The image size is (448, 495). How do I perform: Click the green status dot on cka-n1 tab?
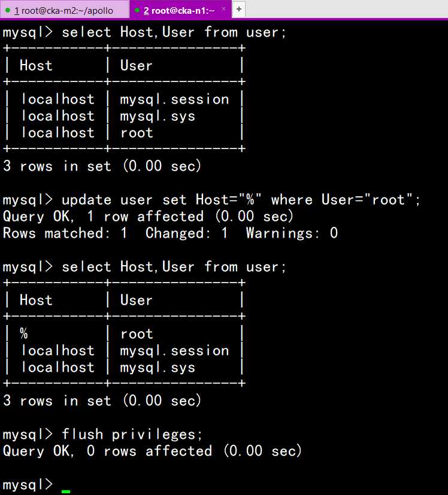[x=137, y=10]
